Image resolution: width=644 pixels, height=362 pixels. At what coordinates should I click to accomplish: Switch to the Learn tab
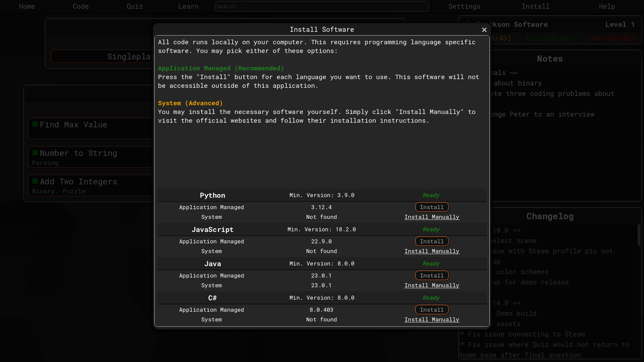pos(188,6)
